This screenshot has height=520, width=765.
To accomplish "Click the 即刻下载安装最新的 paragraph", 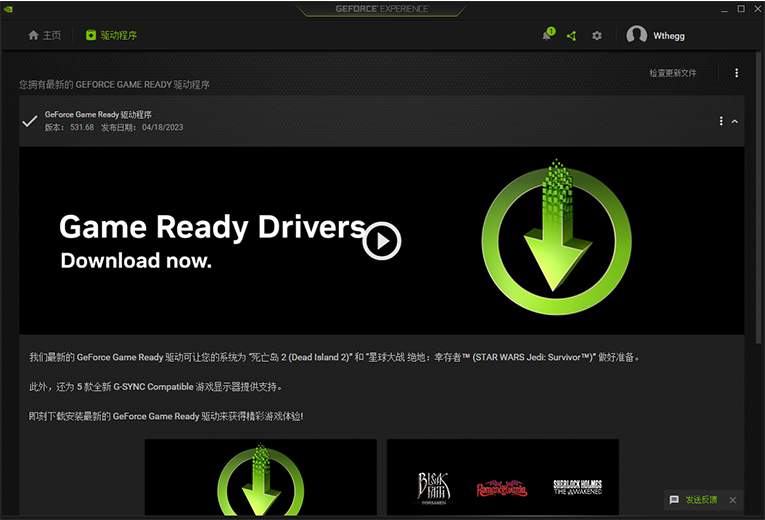I will pos(166,416).
